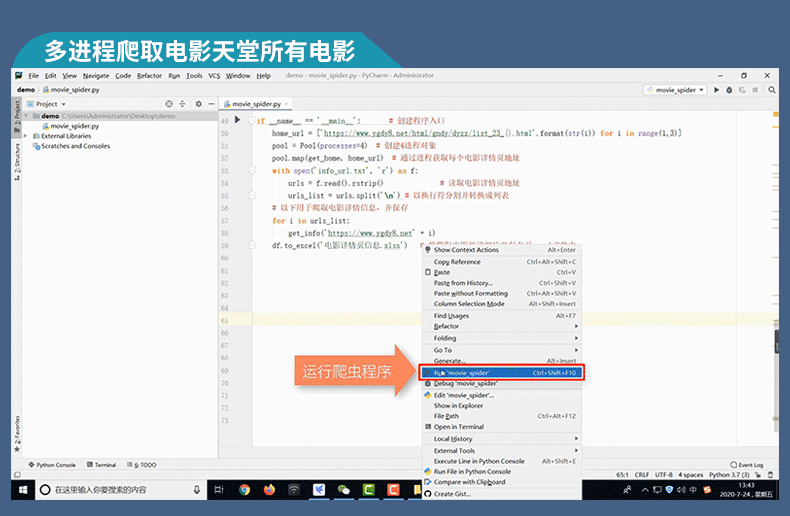This screenshot has width=790, height=516.
Task: Click the tool-window quick access icon bottom-left
Action: pyautogui.click(x=17, y=475)
